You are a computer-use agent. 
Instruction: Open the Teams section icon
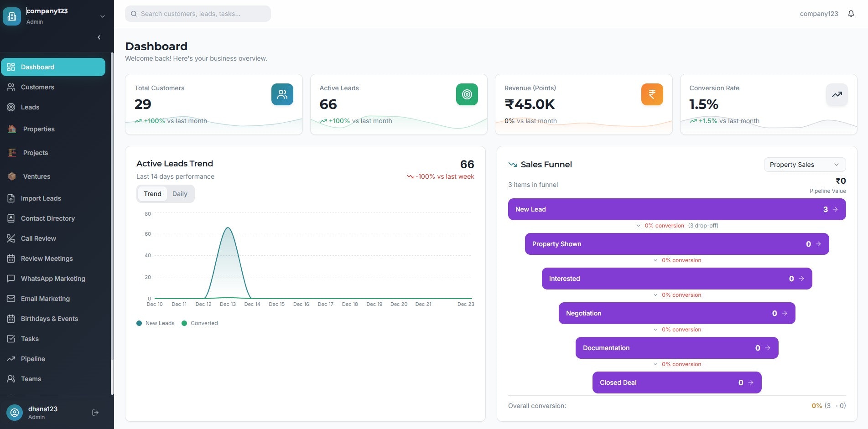[11, 379]
